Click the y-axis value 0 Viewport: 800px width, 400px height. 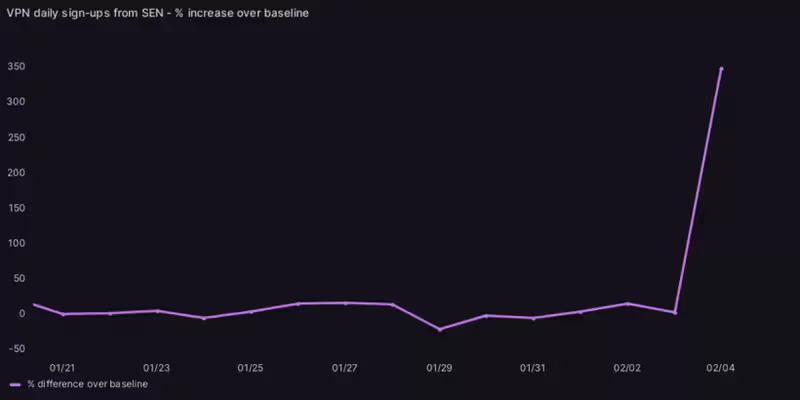(x=22, y=313)
